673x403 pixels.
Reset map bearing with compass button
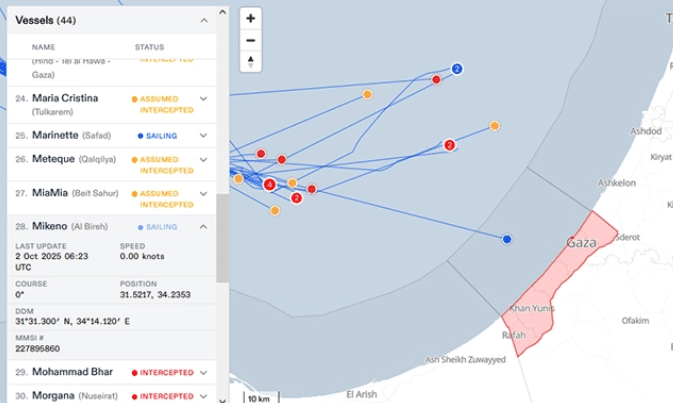(250, 62)
